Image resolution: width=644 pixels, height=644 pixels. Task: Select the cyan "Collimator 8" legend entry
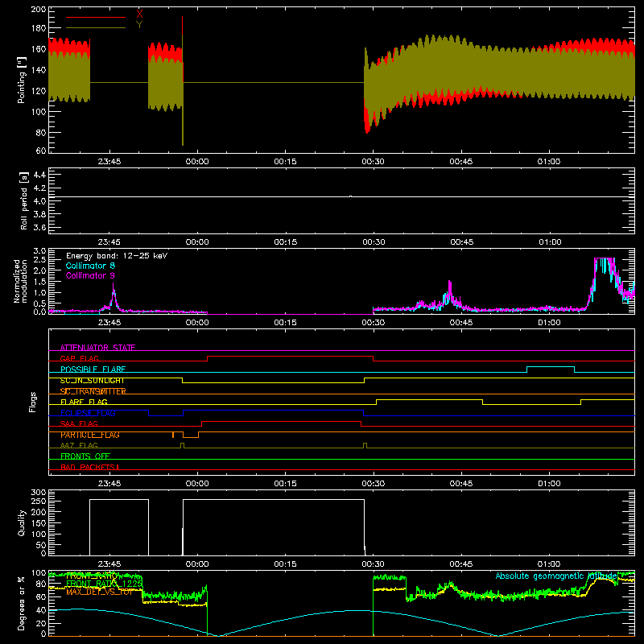click(90, 266)
